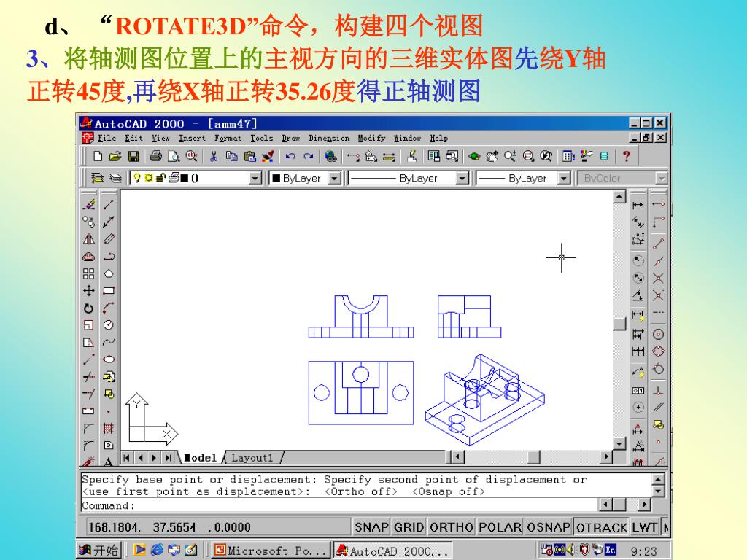Image resolution: width=747 pixels, height=560 pixels.
Task: Open the View menu
Action: coord(160,138)
